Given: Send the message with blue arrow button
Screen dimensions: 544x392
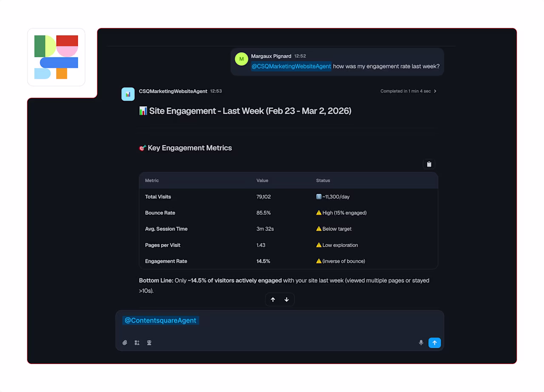Looking at the screenshot, I should [x=434, y=343].
